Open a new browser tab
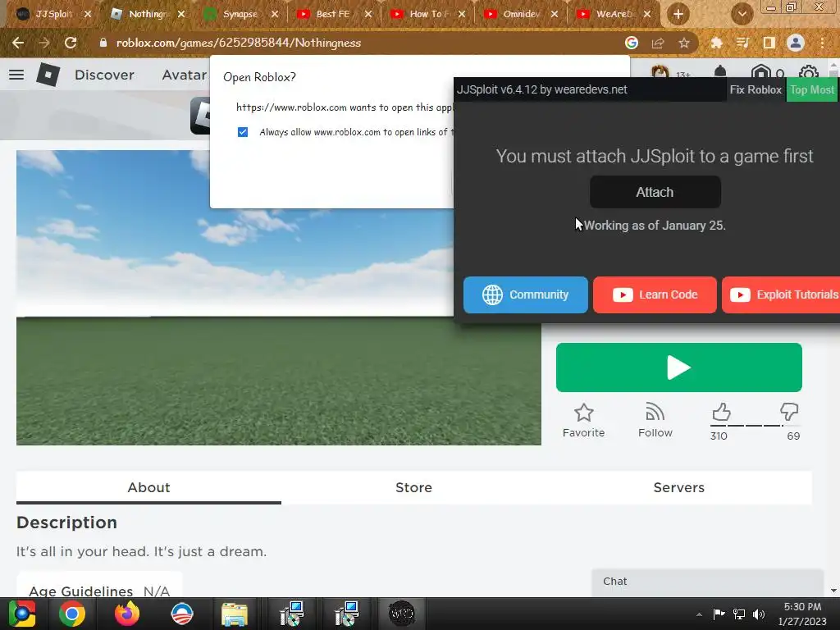Viewport: 840px width, 630px height. pos(678,14)
